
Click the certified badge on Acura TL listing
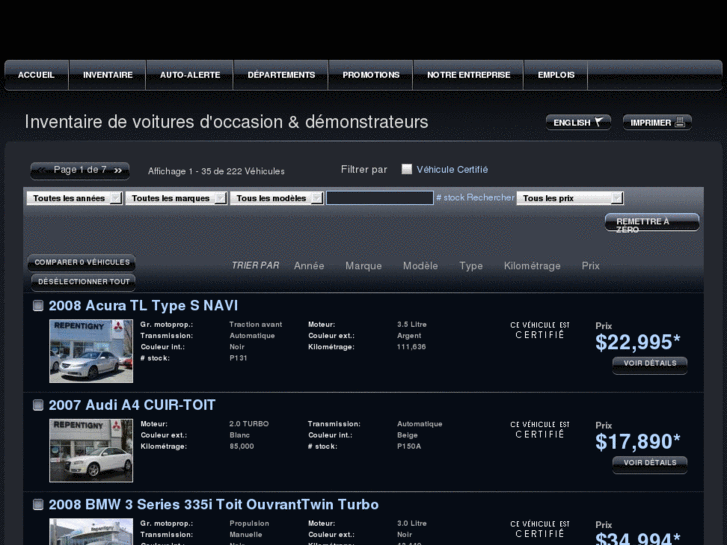click(540, 330)
